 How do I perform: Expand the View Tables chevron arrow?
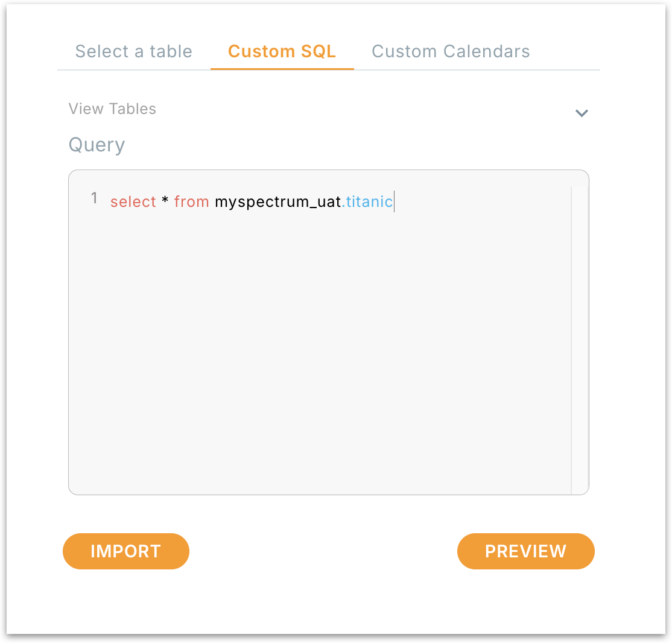point(582,113)
